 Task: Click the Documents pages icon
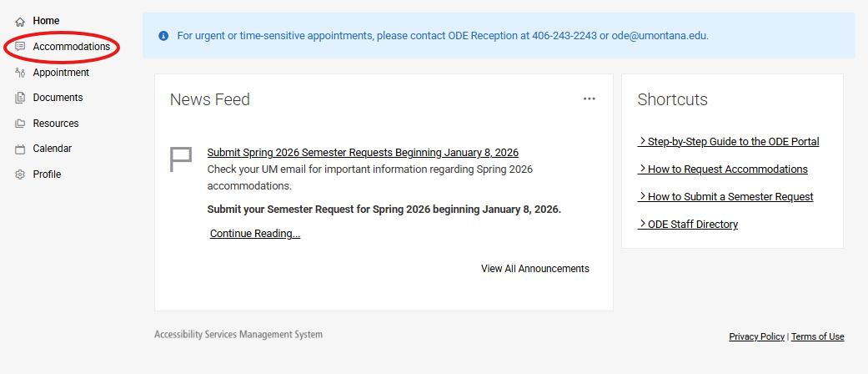pyautogui.click(x=20, y=98)
